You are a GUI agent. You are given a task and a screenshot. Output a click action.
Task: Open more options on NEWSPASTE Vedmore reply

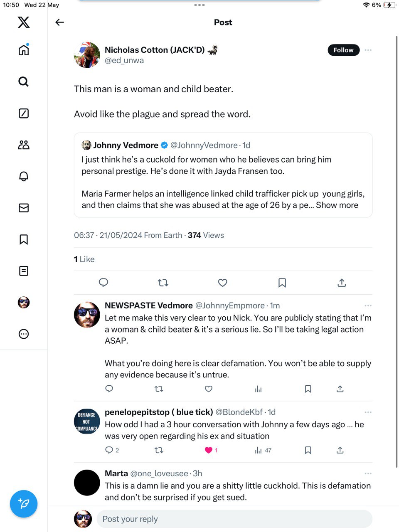(x=368, y=305)
